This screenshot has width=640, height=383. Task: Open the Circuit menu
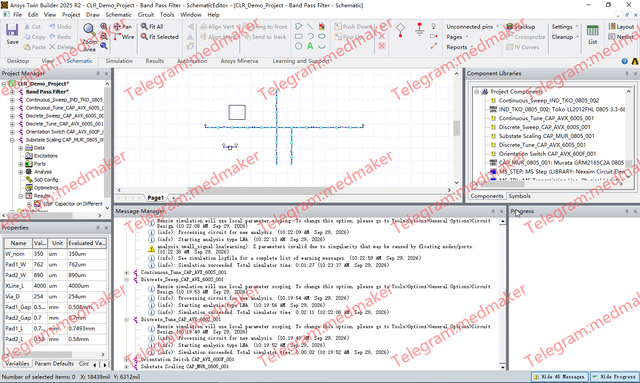tap(146, 15)
